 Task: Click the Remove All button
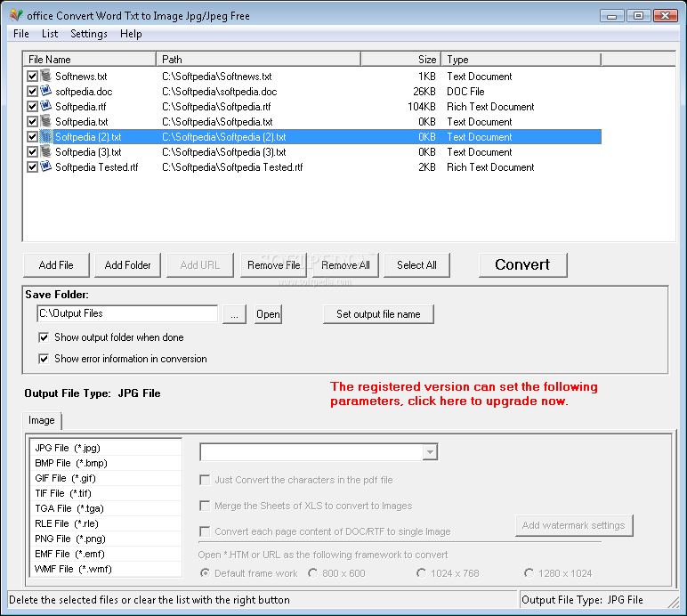345,265
